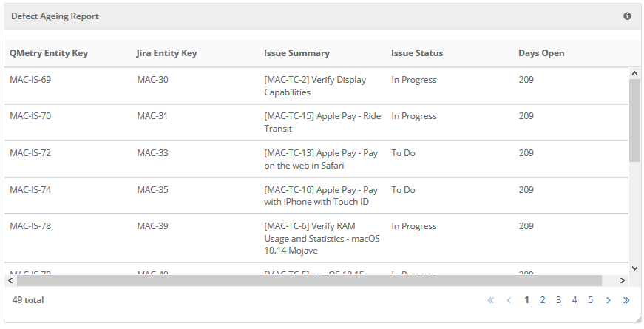Screen dimensions: 644x329
Task: Click To Do status of MAC-IS-72
Action: (x=403, y=153)
